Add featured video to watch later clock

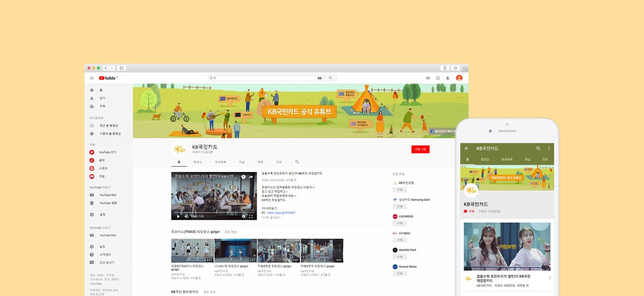point(244,177)
